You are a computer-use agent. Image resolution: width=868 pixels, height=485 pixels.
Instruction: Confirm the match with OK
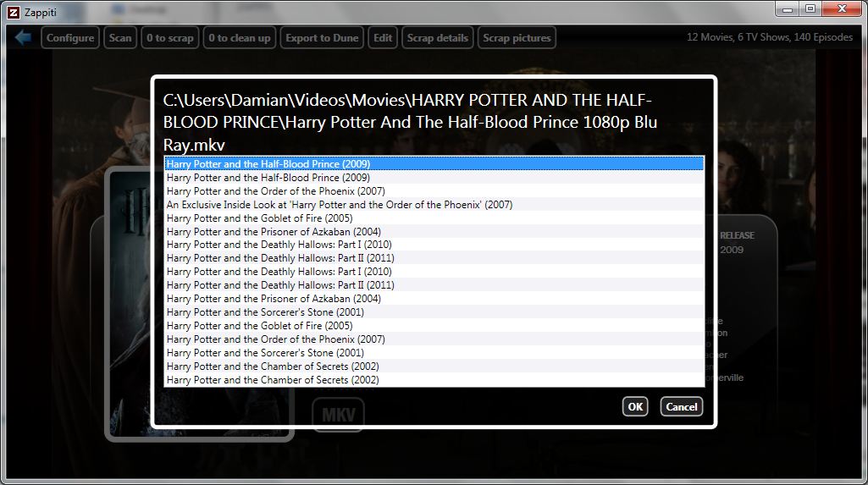635,406
